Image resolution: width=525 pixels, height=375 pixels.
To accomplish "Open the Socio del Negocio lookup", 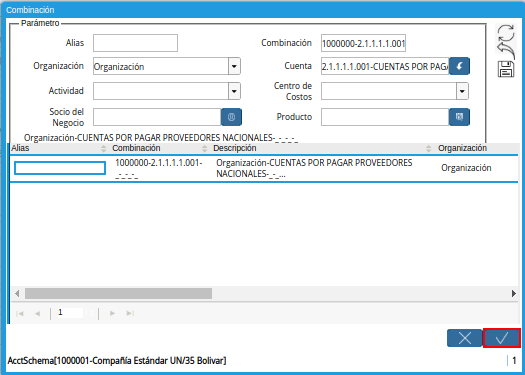I will point(231,117).
